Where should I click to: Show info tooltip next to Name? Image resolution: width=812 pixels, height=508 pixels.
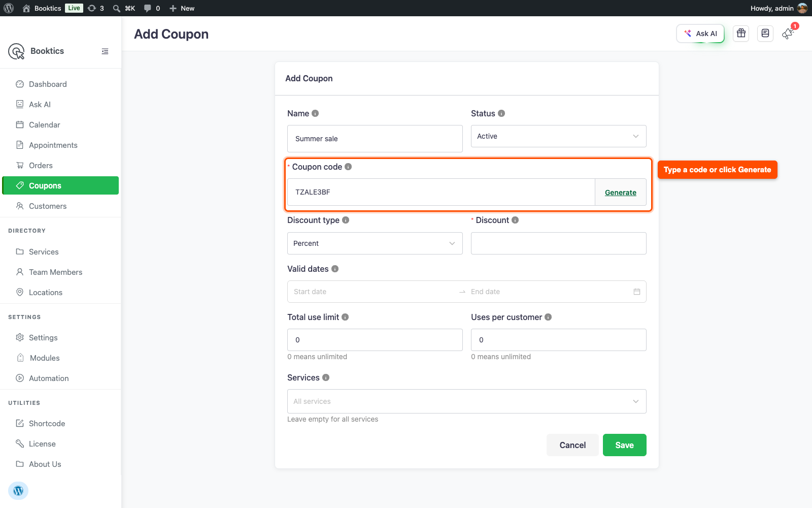[x=315, y=113]
